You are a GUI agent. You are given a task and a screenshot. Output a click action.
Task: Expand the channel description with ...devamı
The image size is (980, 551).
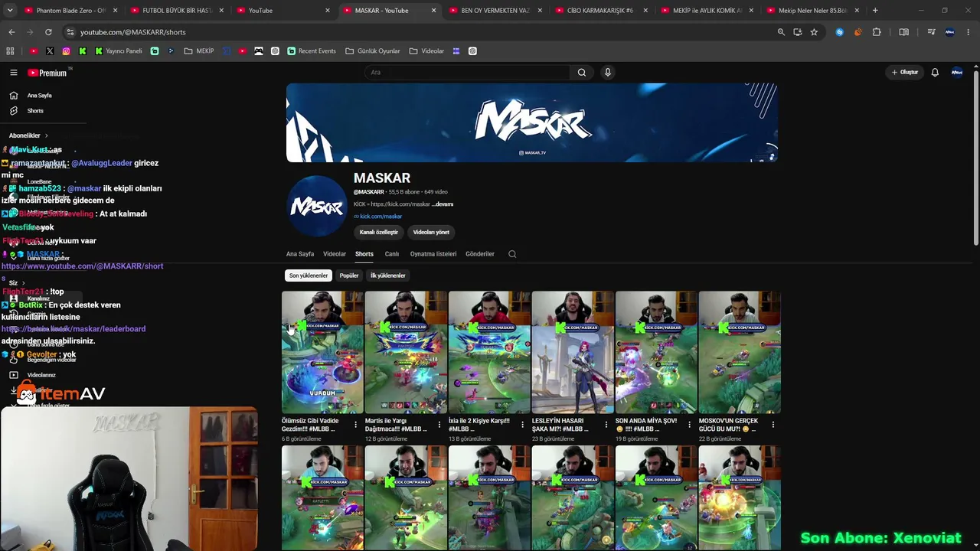click(x=443, y=204)
